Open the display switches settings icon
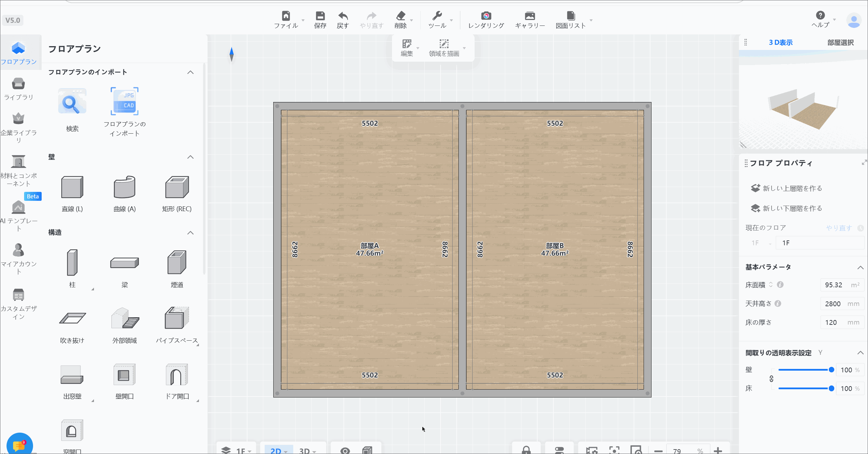This screenshot has height=454, width=868. (x=559, y=450)
